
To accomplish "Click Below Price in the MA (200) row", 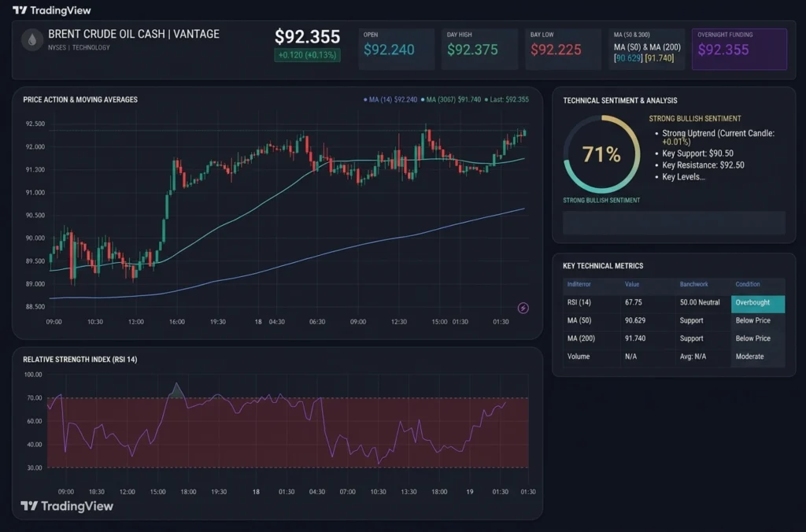I will tap(753, 338).
